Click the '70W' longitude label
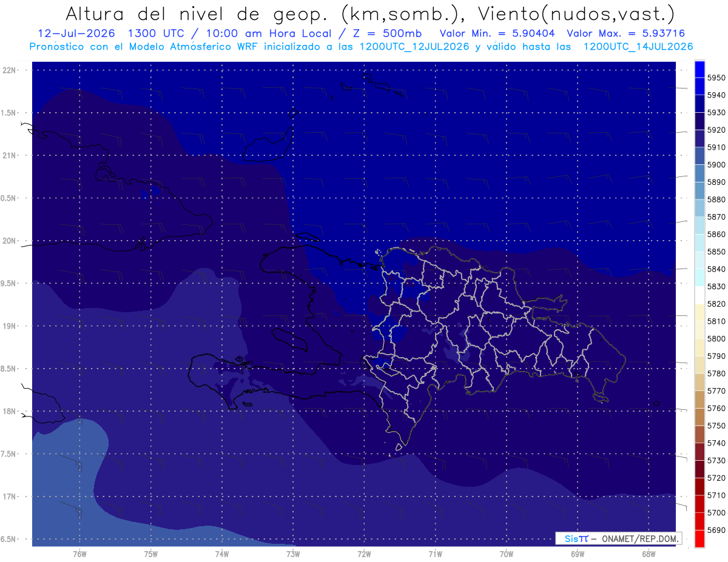728x562 pixels. tap(507, 555)
